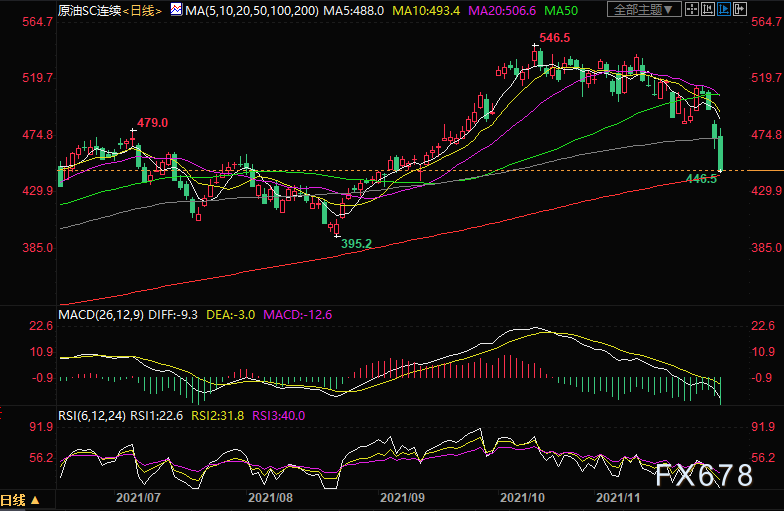Image resolution: width=784 pixels, height=511 pixels.
Task: Click the RSI3:40.0 value
Action: point(278,416)
